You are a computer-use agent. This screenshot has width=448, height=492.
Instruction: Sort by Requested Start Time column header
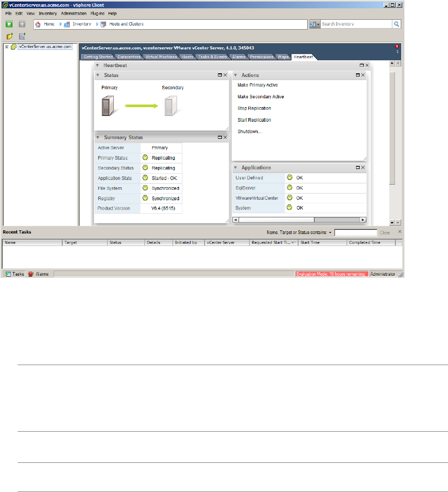point(274,242)
